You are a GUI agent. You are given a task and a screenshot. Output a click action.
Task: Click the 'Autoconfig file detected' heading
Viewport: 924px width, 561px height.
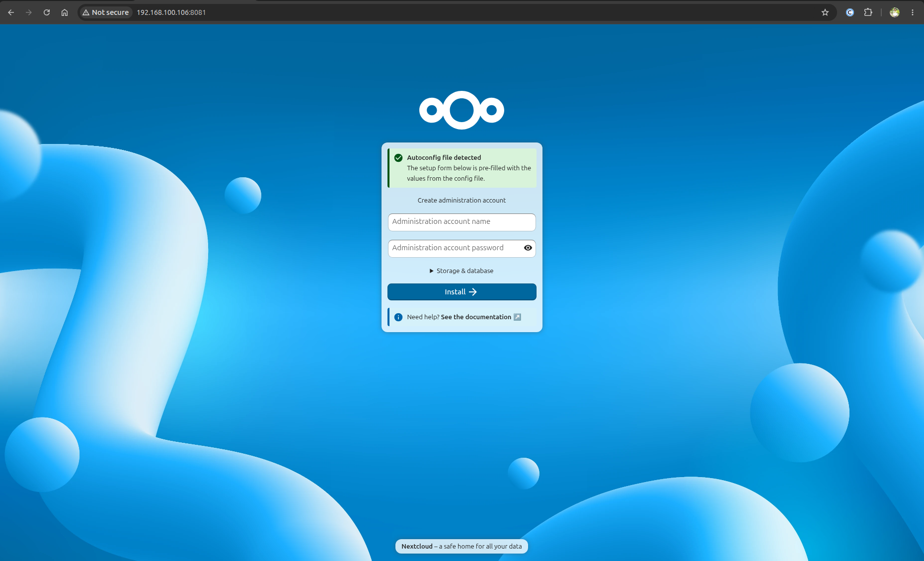point(444,157)
